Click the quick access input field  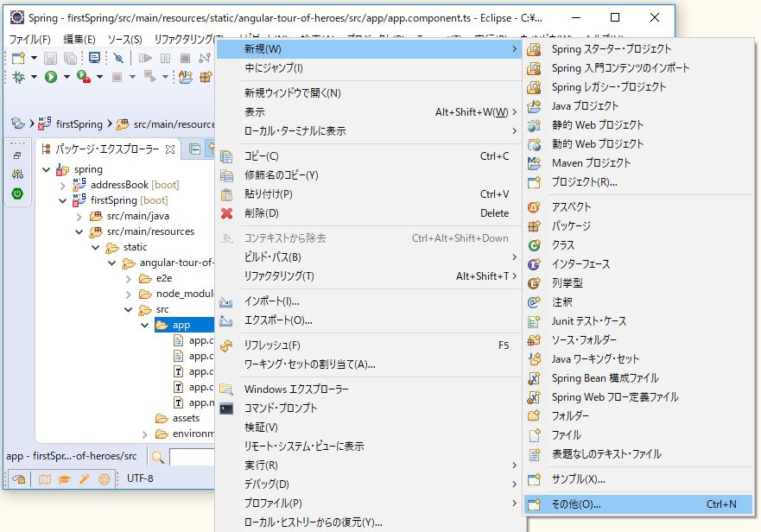[x=192, y=457]
